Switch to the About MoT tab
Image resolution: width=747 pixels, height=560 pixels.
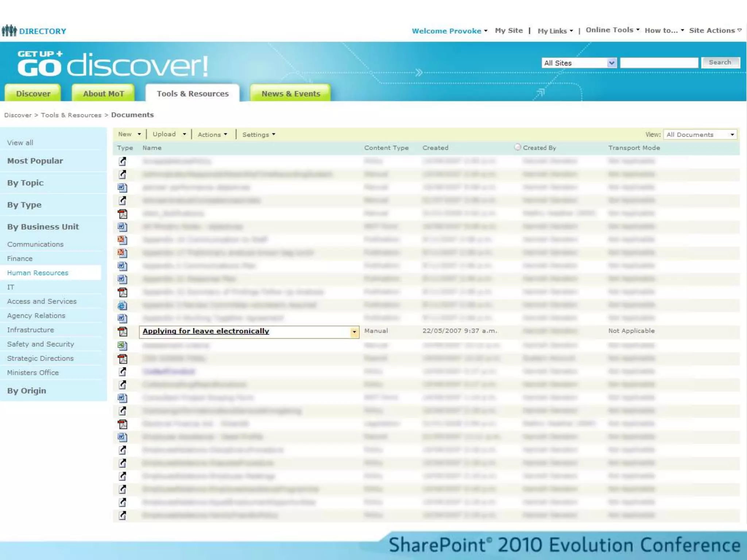click(x=104, y=94)
